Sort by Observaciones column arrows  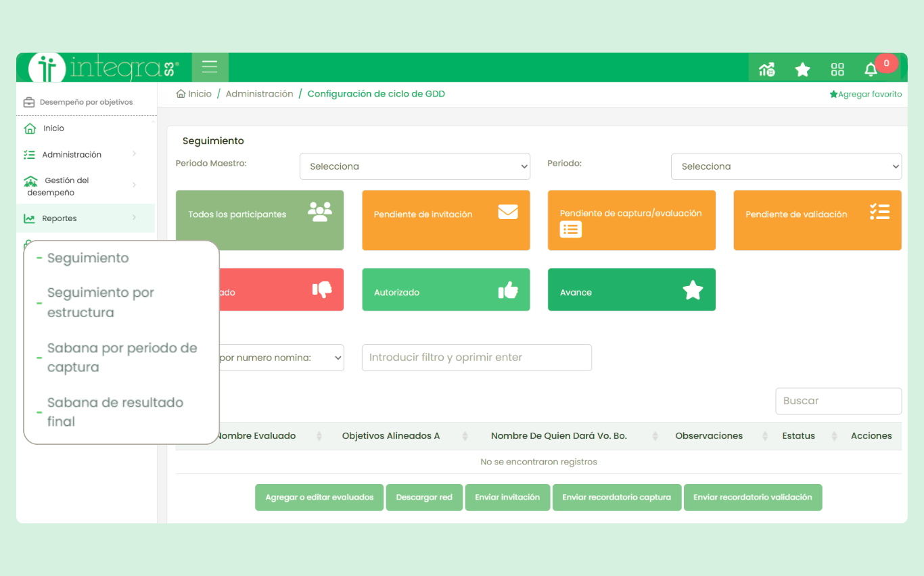[x=765, y=436]
